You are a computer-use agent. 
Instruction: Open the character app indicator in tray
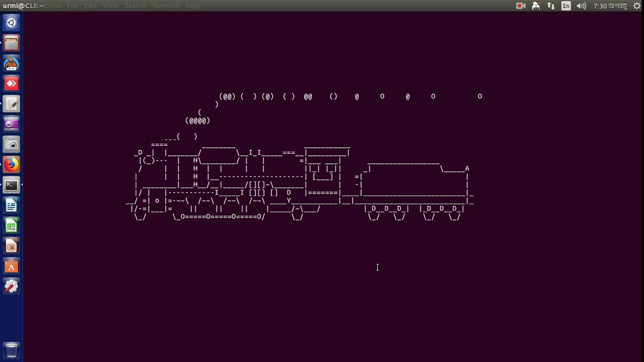pyautogui.click(x=536, y=6)
